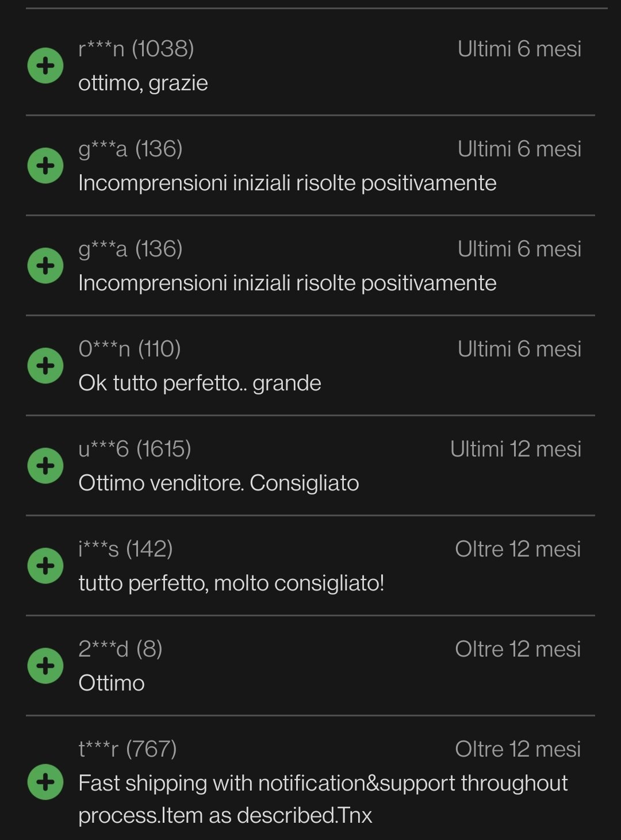Select the green plus icon for u***6 feedback
621x840 pixels.
[45, 466]
